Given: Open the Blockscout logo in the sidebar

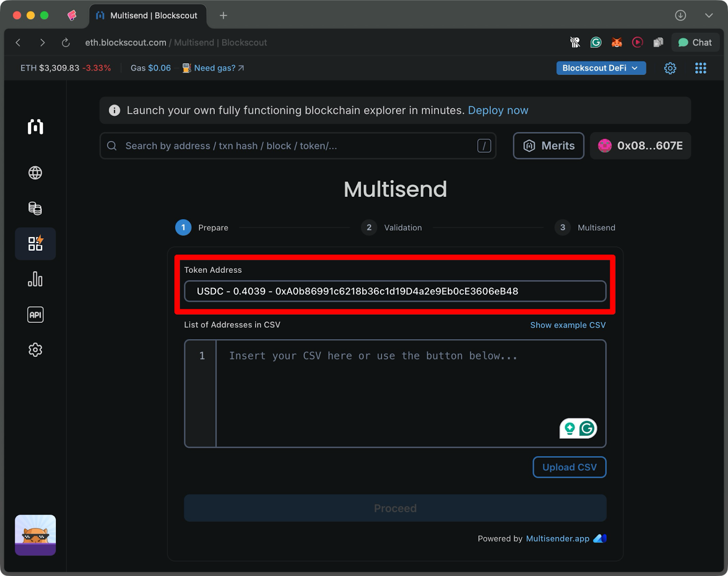Looking at the screenshot, I should [x=35, y=127].
